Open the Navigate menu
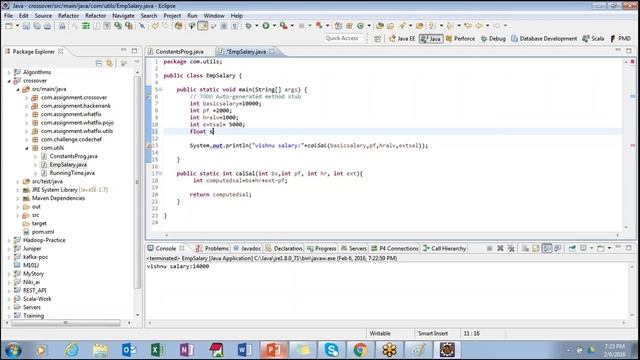This screenshot has width=640, height=360. (123, 16)
